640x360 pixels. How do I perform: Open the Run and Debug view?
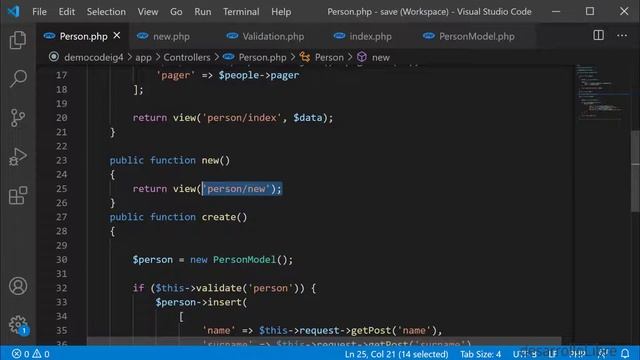click(x=18, y=156)
